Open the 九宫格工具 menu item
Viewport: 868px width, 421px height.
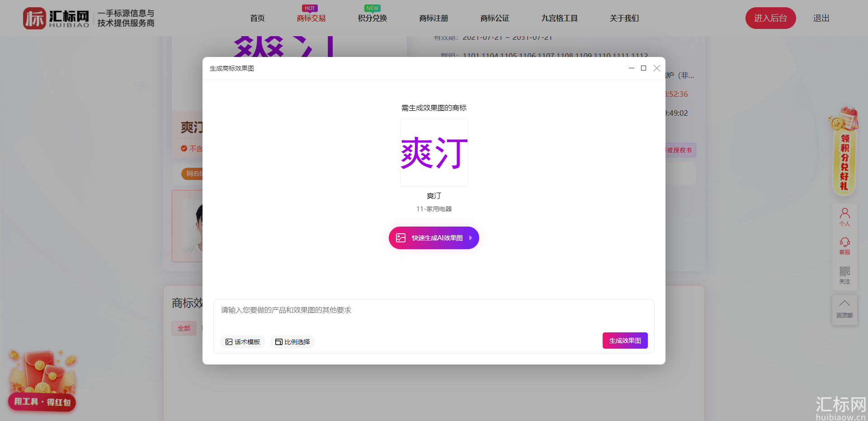(x=560, y=18)
